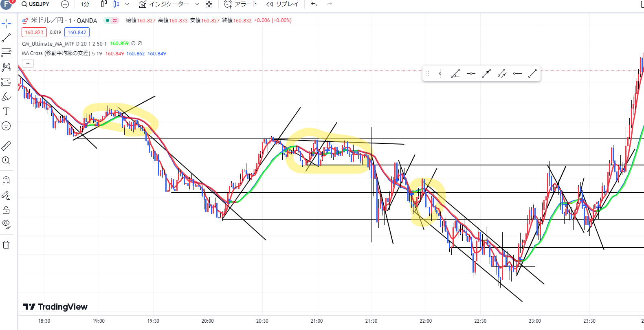Open the emoji and icons tool
644x330 pixels.
click(7, 126)
